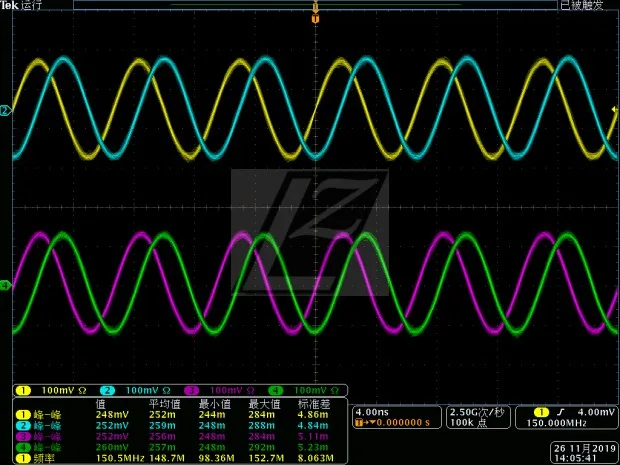Click channel 2 maximum 288m
This screenshot has height=465, width=620.
coord(261,426)
